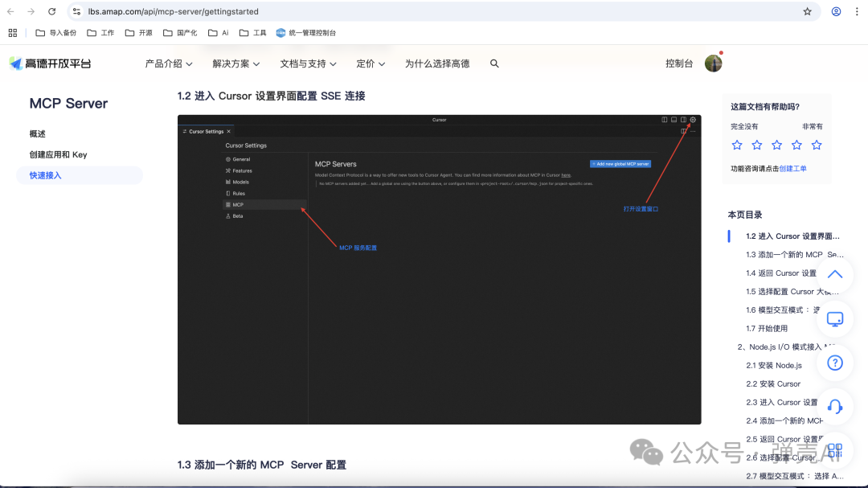Click the floating QR code button
The height and width of the screenshot is (488, 868).
pos(835,449)
